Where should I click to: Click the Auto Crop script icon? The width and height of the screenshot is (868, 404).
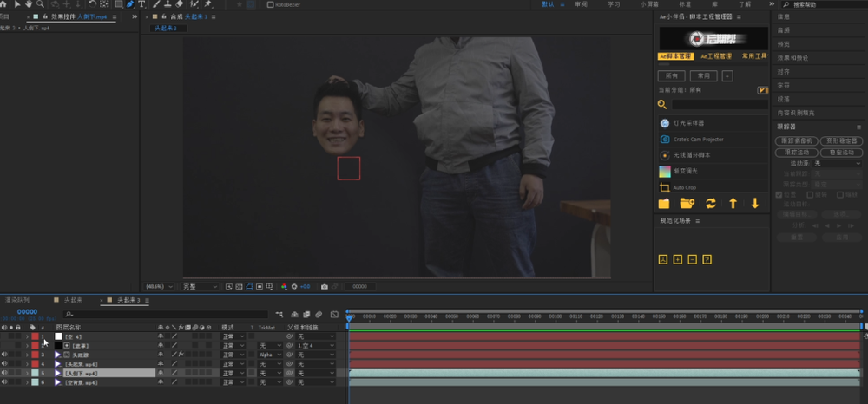tap(665, 187)
